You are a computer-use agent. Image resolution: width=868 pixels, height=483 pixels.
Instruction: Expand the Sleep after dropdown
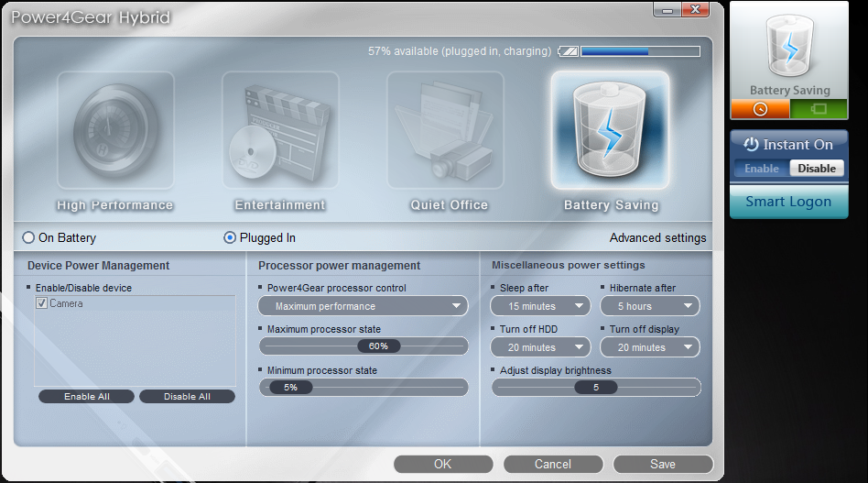click(540, 306)
